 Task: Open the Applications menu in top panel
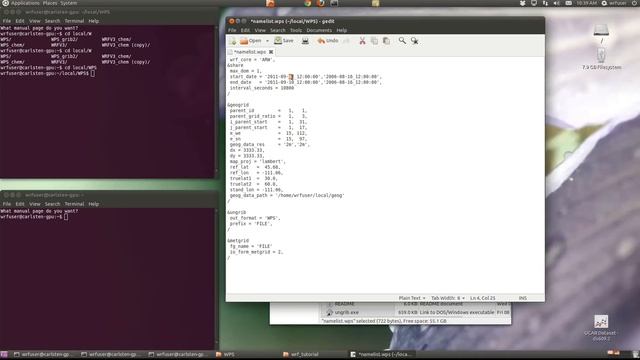(20, 3)
